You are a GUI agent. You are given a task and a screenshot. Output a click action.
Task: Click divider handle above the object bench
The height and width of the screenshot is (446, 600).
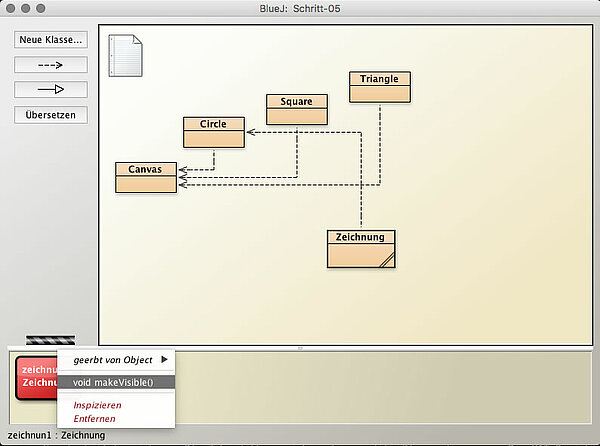point(299,347)
